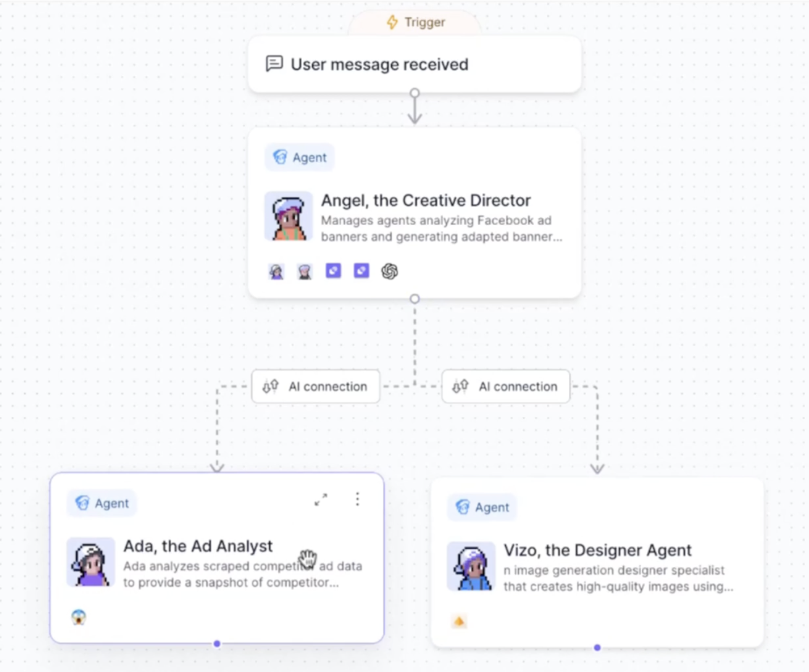Click the Agent badge on Angel's card
809x672 pixels.
299,157
